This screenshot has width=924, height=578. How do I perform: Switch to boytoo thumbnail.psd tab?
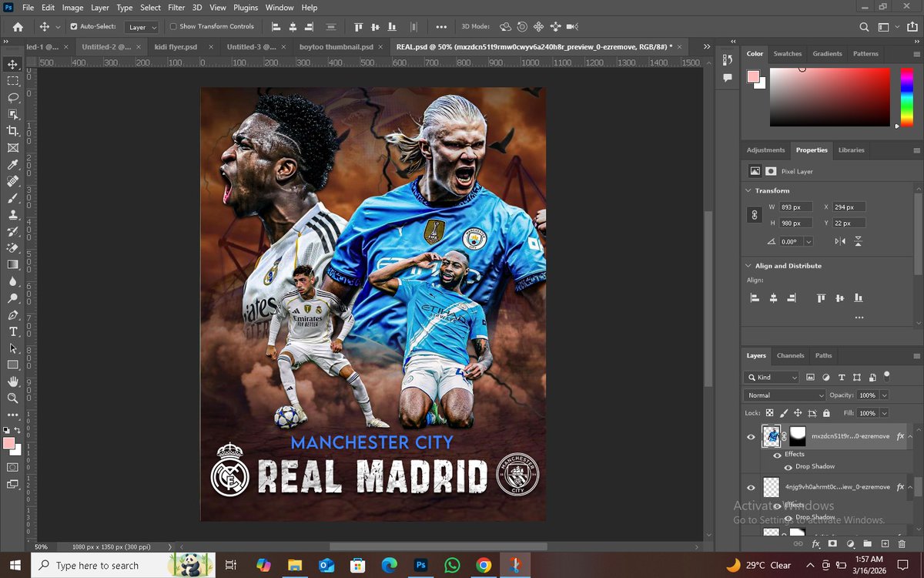point(336,47)
